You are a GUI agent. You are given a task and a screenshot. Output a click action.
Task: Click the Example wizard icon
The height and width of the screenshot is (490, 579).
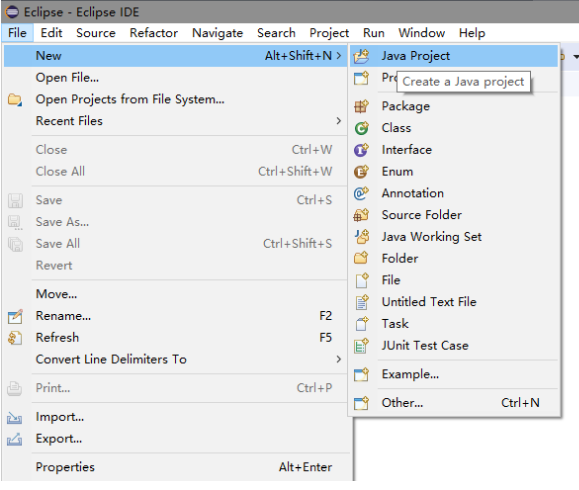(361, 374)
